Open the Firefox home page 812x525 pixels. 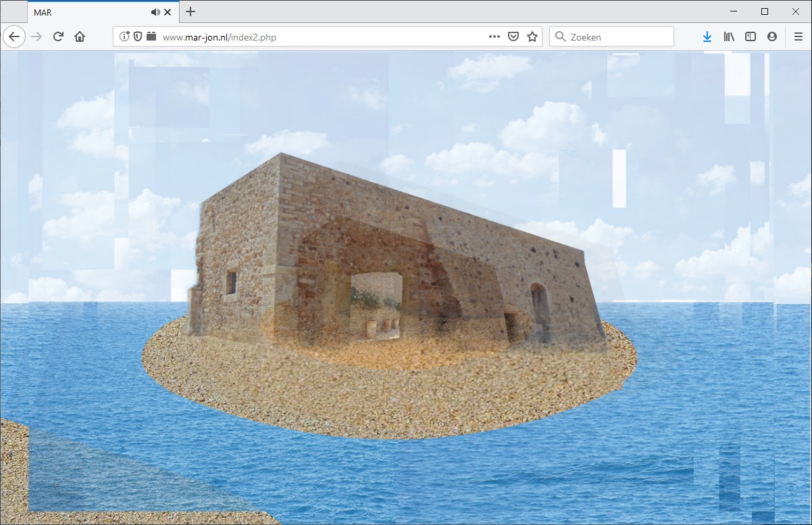tap(80, 36)
